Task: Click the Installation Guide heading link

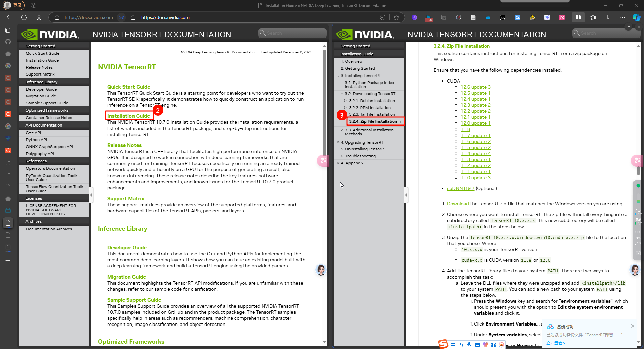Action: (x=128, y=116)
